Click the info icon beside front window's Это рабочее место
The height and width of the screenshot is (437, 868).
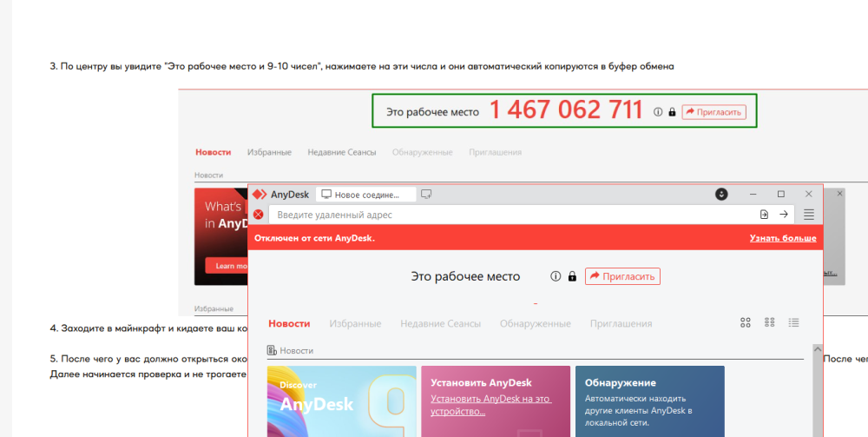(556, 275)
